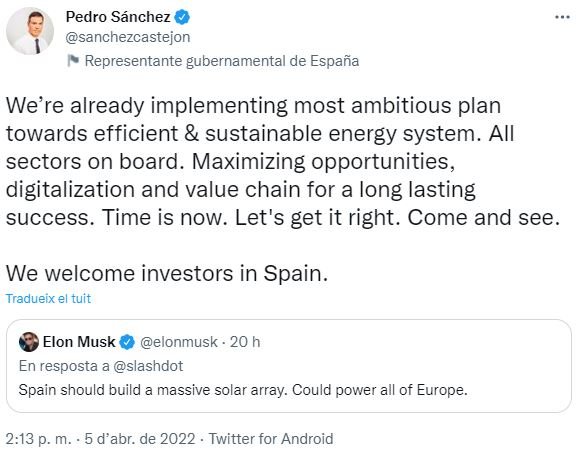Click Pedro Sánchez's profile picture
Image resolution: width=578 pixels, height=454 pixels.
pos(30,31)
